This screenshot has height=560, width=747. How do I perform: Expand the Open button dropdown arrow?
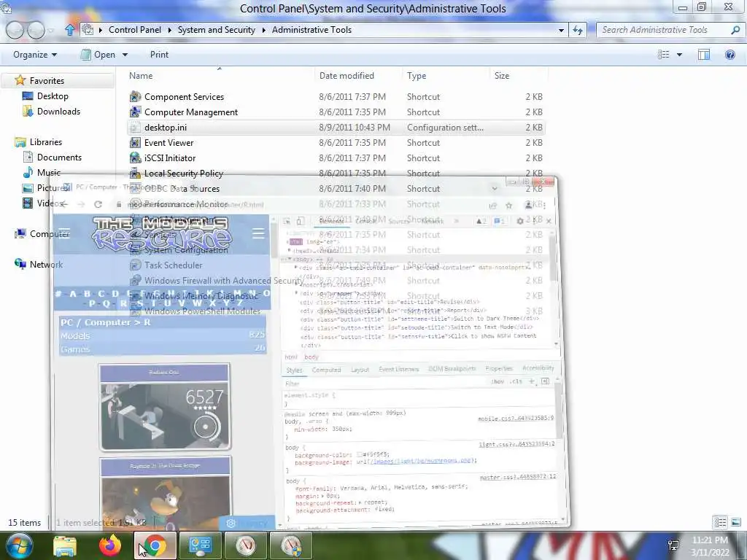tap(125, 55)
